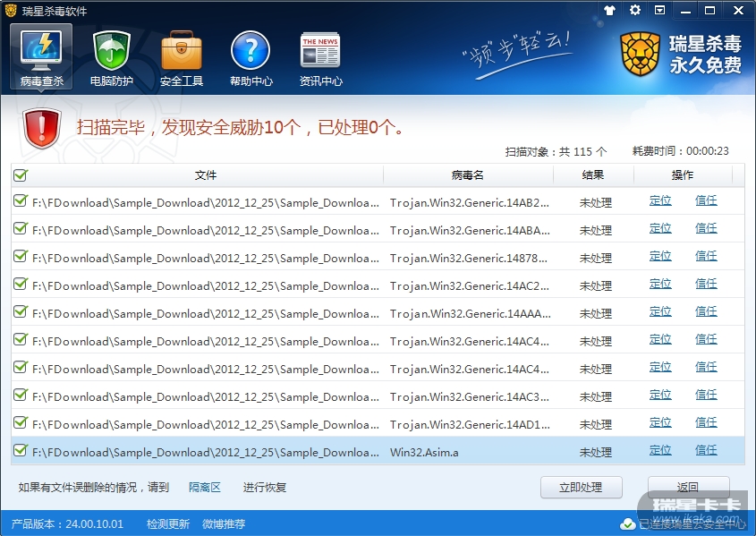Minimize the Rising antivirus window
This screenshot has width=756, height=536.
pyautogui.click(x=685, y=11)
